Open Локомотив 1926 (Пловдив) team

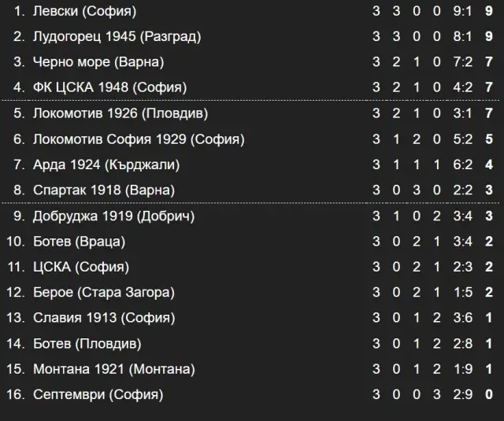(120, 113)
